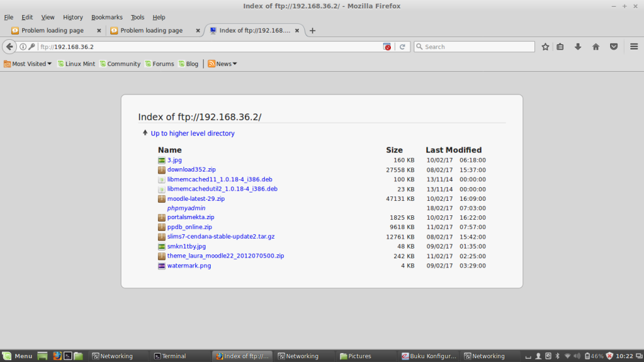Open a new tab with plus button
The width and height of the screenshot is (644, 362).
pyautogui.click(x=313, y=31)
